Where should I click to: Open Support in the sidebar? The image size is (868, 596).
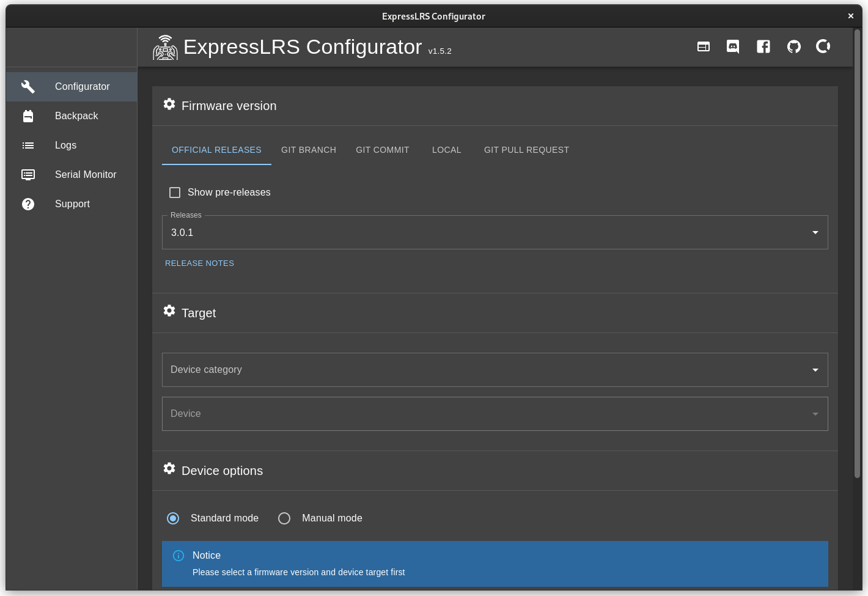[x=72, y=204]
